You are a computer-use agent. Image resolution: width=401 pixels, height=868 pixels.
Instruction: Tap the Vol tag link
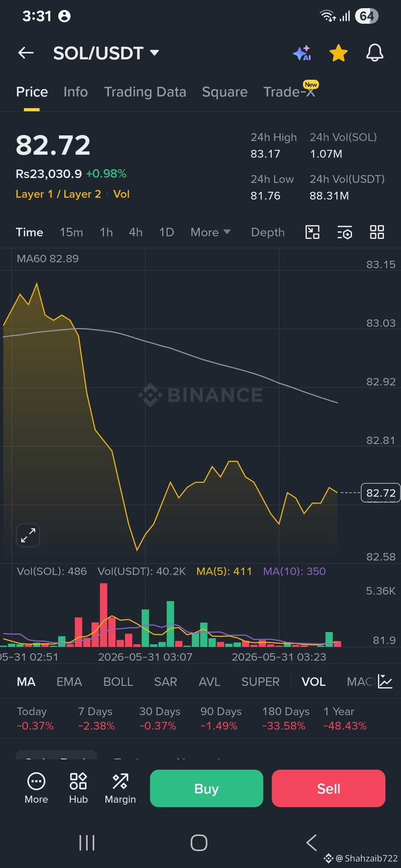click(x=121, y=194)
